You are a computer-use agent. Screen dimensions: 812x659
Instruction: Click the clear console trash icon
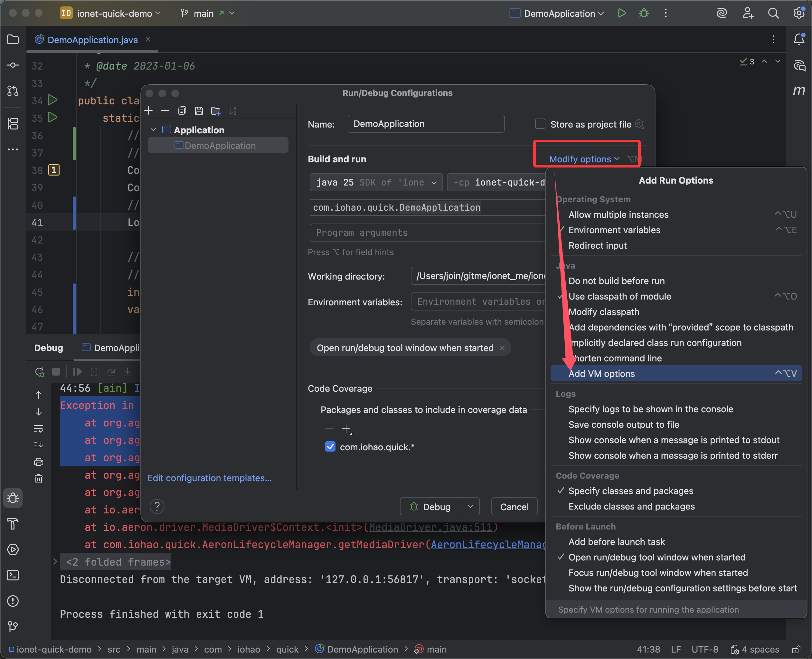(39, 479)
